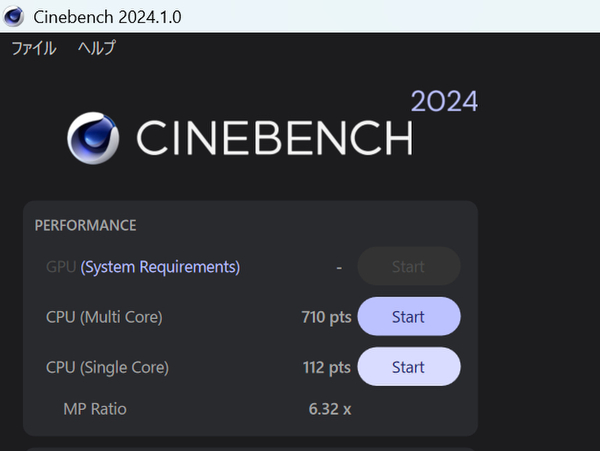600x451 pixels.
Task: Select the 112 pts single core score
Action: (326, 367)
